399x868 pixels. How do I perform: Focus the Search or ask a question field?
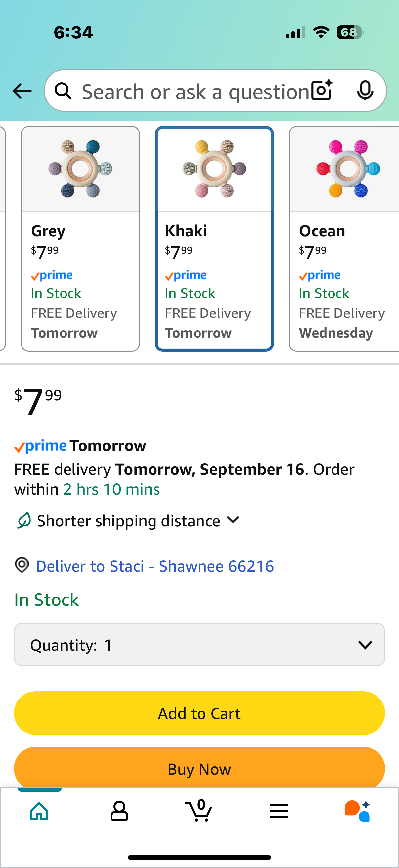195,91
